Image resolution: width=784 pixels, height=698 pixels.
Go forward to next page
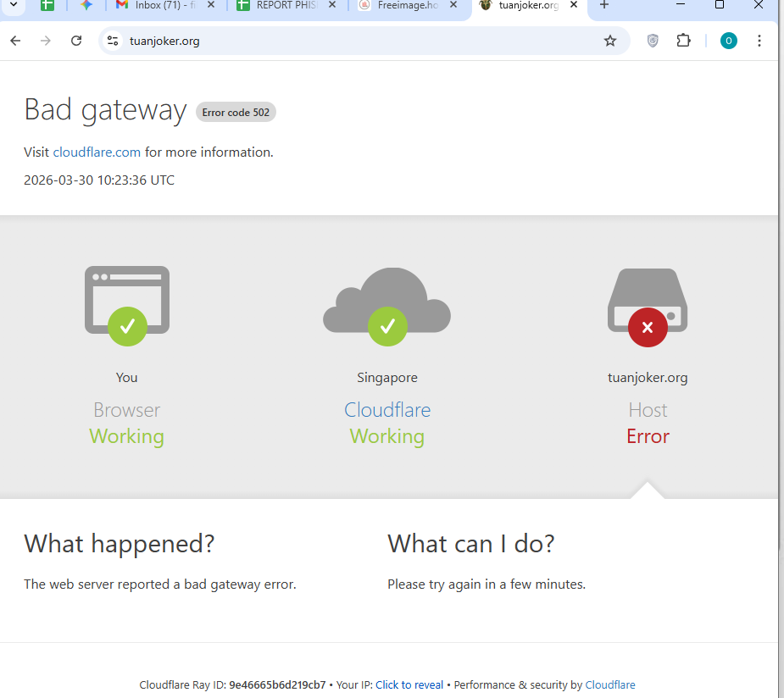(46, 41)
